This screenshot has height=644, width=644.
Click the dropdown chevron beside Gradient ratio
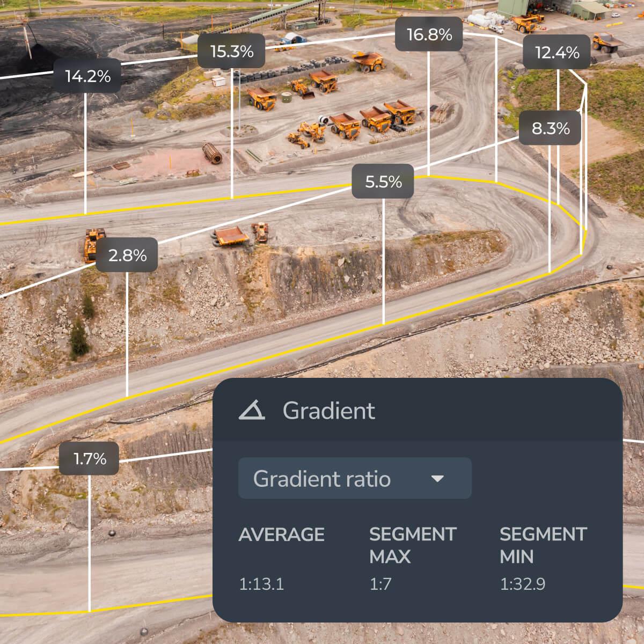[437, 478]
